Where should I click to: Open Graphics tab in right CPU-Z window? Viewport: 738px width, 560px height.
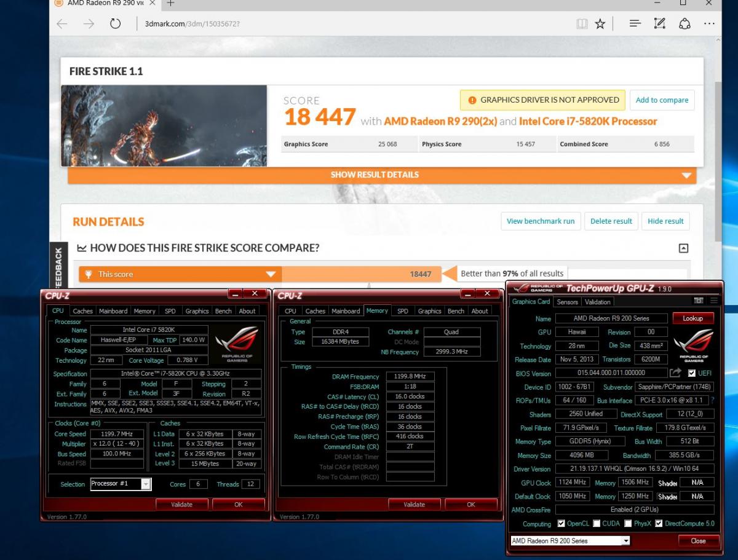click(x=429, y=311)
